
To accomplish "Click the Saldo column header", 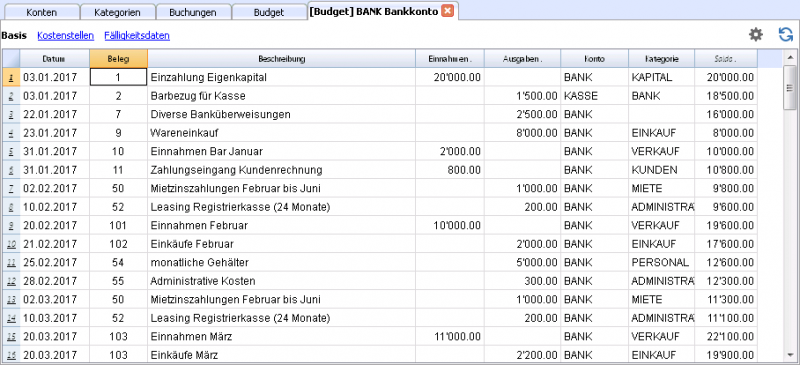I will click(x=726, y=59).
